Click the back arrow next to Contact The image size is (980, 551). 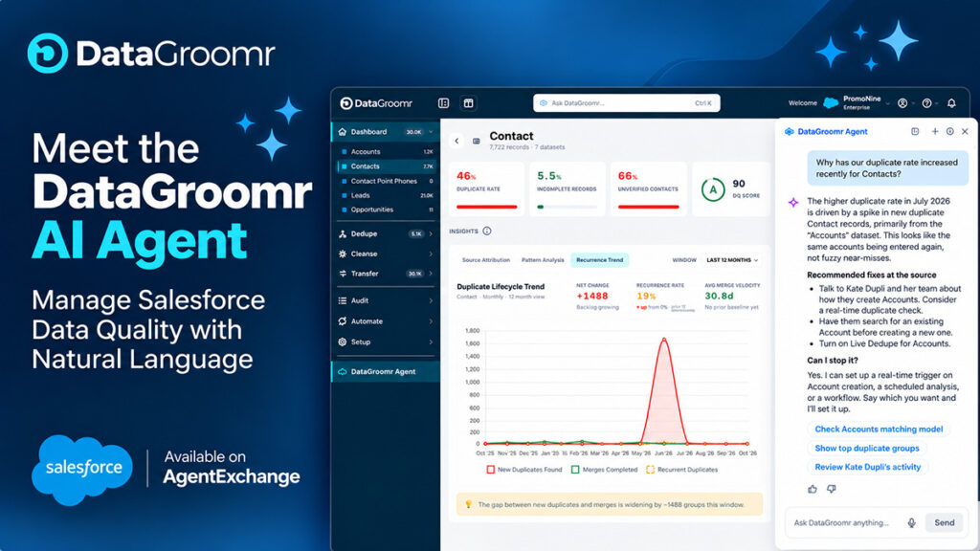[457, 142]
